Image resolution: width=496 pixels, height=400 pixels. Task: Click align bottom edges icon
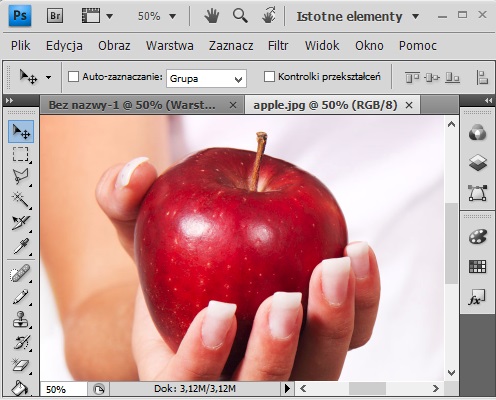[x=452, y=78]
